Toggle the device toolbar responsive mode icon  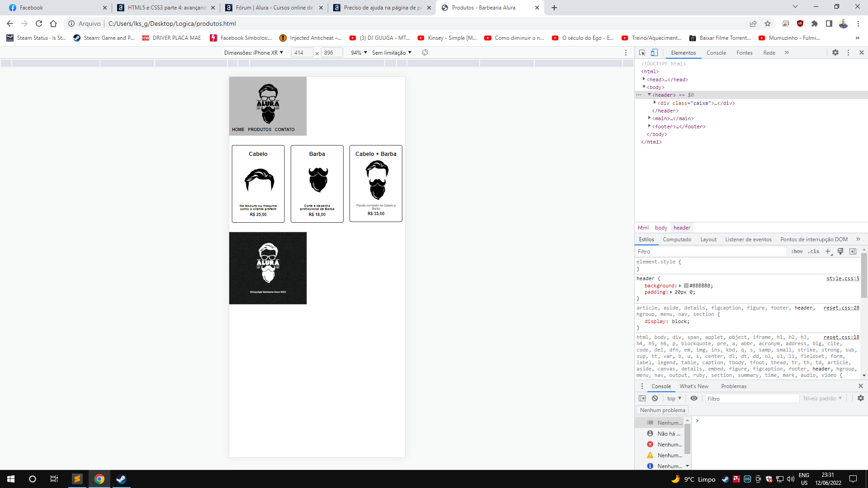pos(655,52)
